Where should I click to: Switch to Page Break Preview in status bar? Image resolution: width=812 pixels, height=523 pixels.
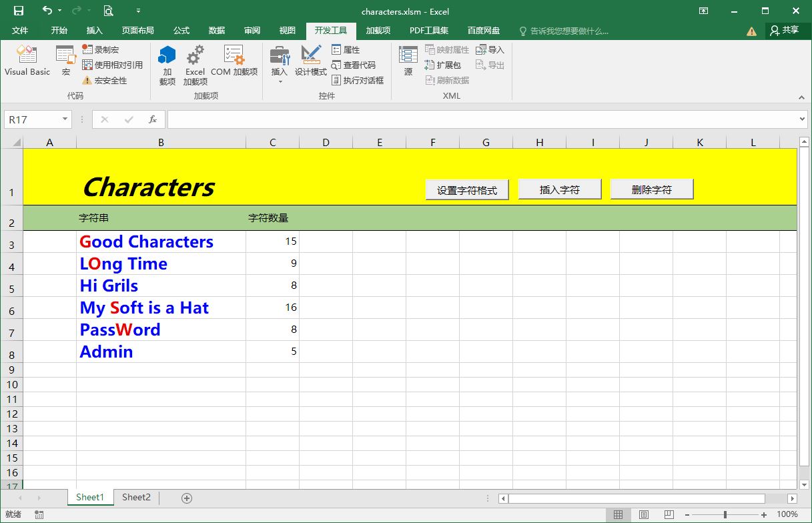[669, 514]
